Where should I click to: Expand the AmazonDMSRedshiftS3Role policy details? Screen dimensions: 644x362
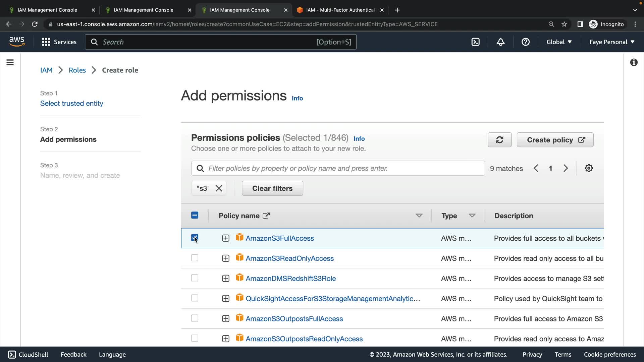point(226,279)
